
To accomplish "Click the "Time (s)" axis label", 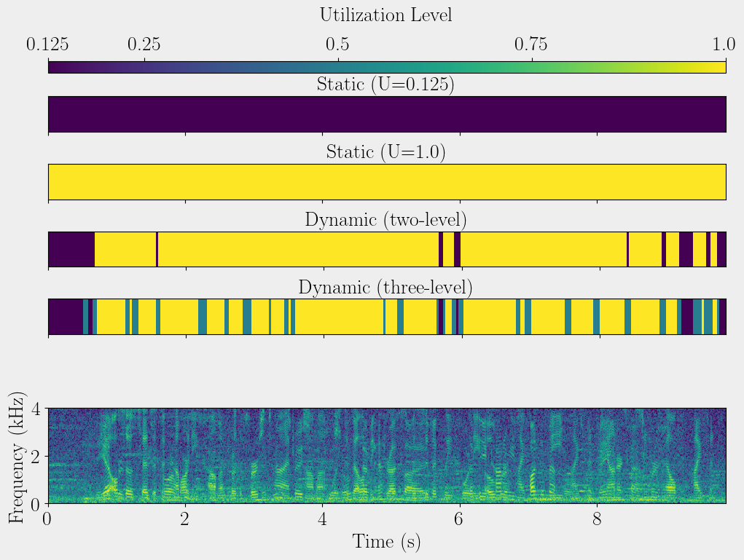I will pyautogui.click(x=386, y=542).
